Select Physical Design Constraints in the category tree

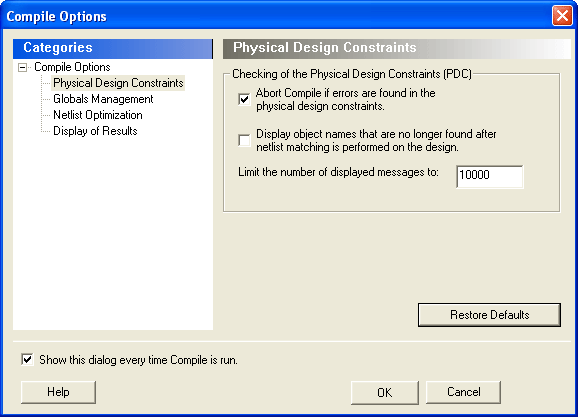pos(118,83)
